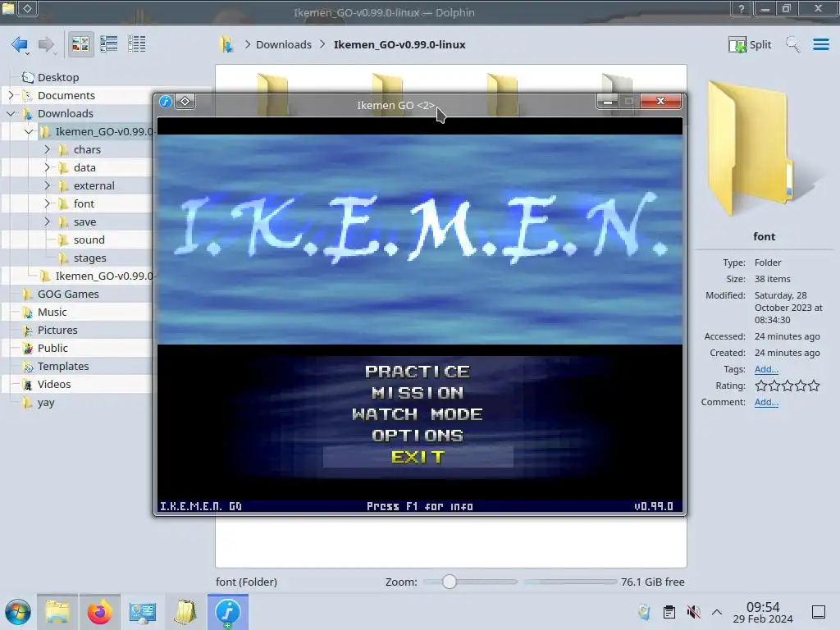The width and height of the screenshot is (840, 630).
Task: Switch Dolphin to Details view mode
Action: point(137,44)
